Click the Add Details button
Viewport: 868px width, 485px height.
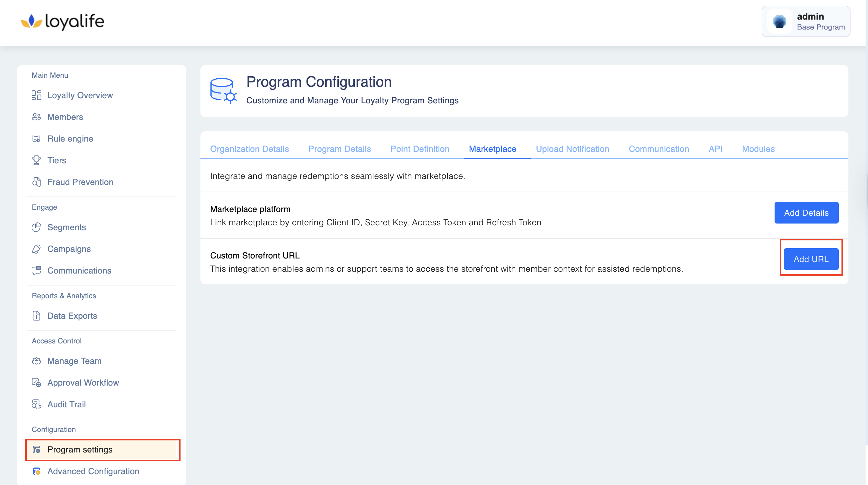pos(806,212)
